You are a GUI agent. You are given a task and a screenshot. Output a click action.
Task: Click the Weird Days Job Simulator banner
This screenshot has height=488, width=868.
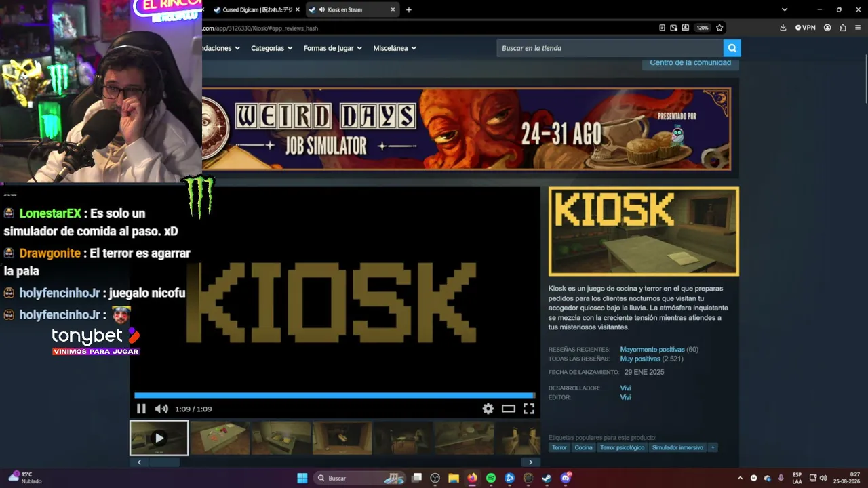[x=467, y=129]
